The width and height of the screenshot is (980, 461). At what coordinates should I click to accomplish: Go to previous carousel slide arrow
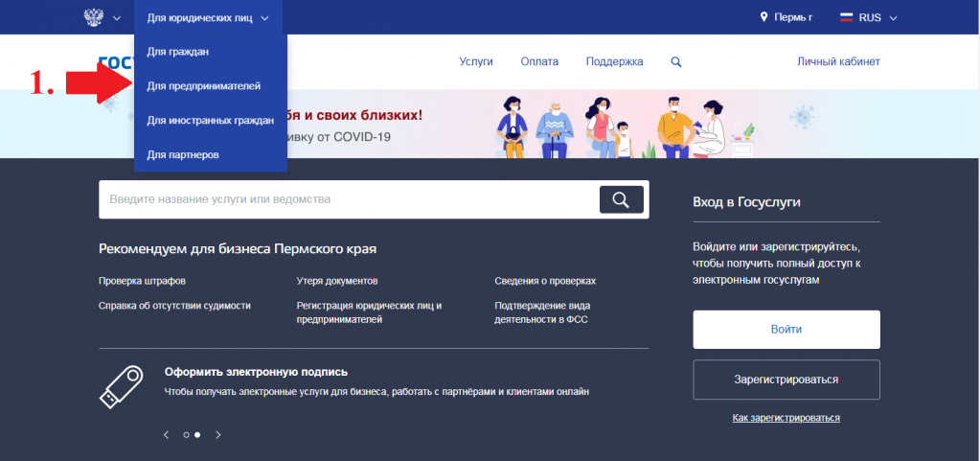167,435
